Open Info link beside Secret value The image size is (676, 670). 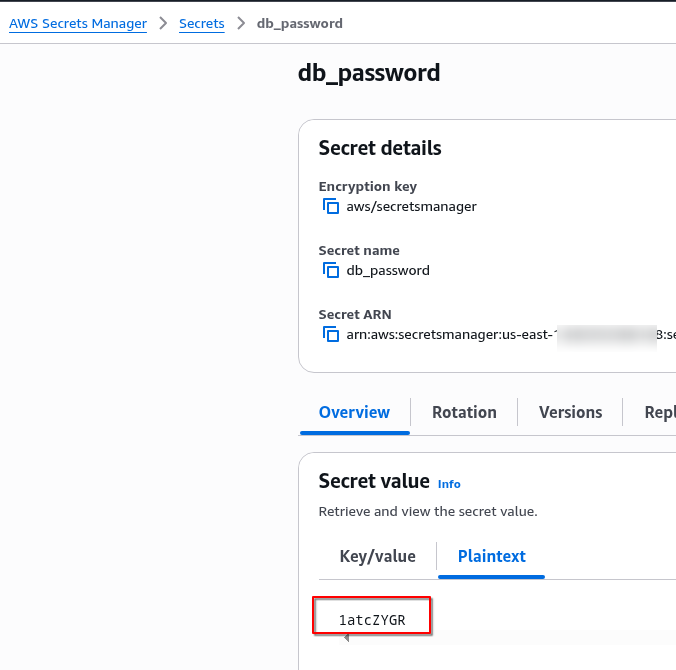pyautogui.click(x=449, y=484)
